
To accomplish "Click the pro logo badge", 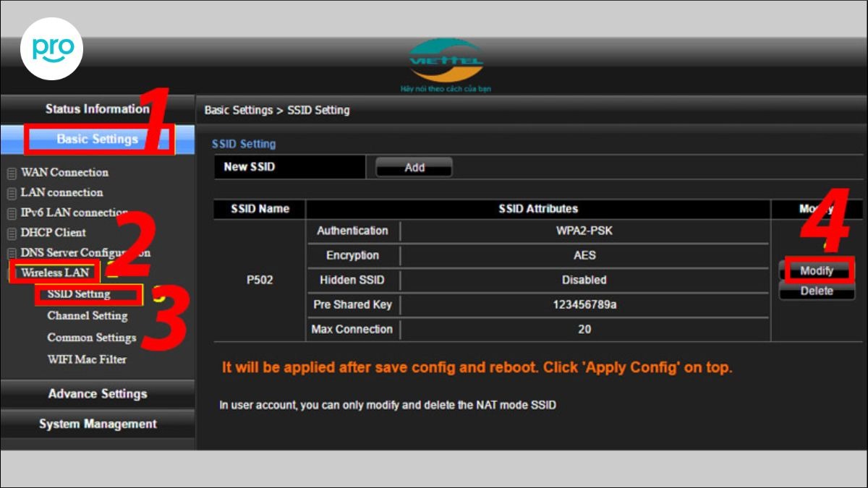I will [x=52, y=48].
